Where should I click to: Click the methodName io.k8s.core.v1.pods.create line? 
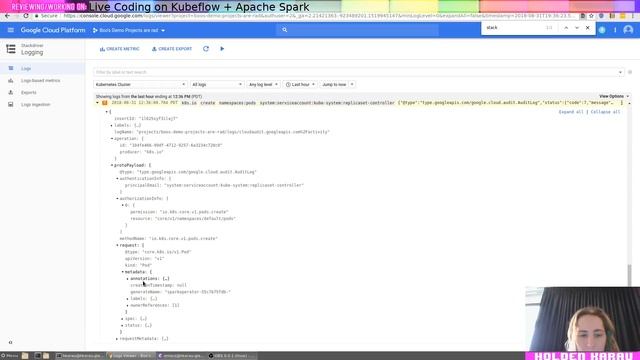169,238
